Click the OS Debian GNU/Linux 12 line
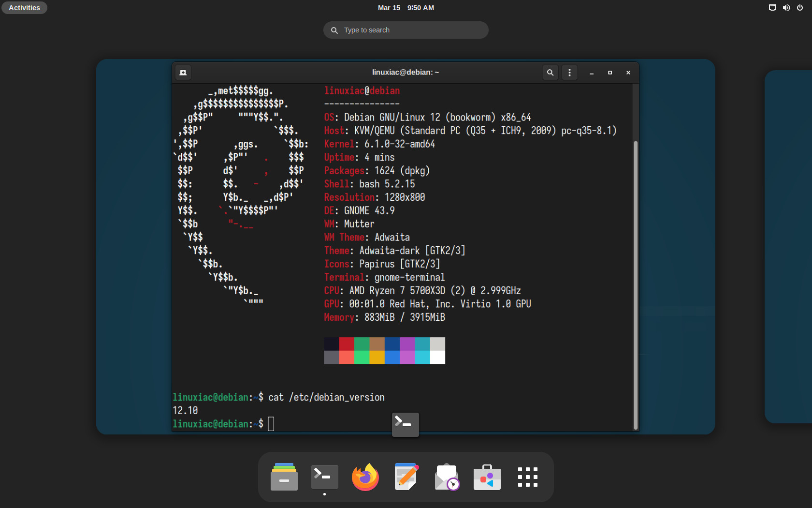This screenshot has width=812, height=508. 428,118
